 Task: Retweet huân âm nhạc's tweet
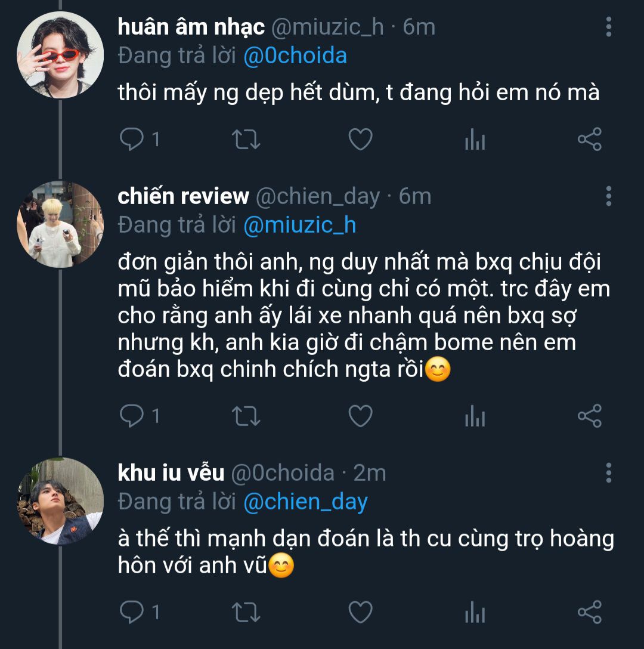tap(246, 140)
